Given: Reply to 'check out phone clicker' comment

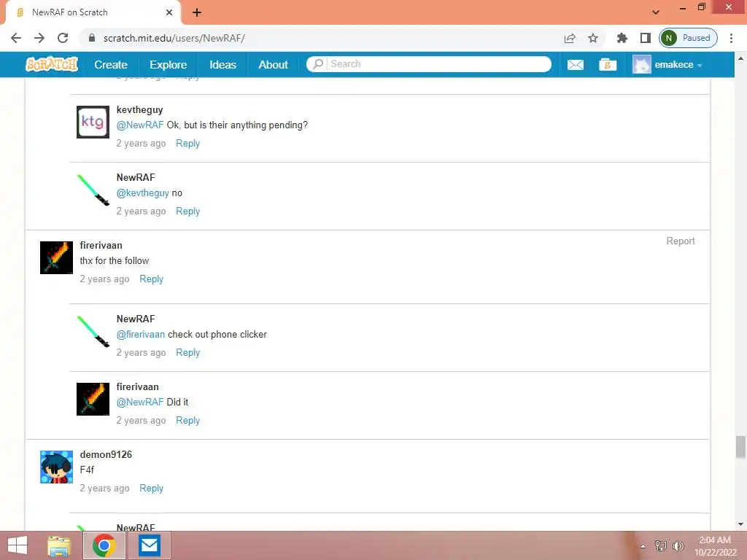Looking at the screenshot, I should pyautogui.click(x=187, y=352).
